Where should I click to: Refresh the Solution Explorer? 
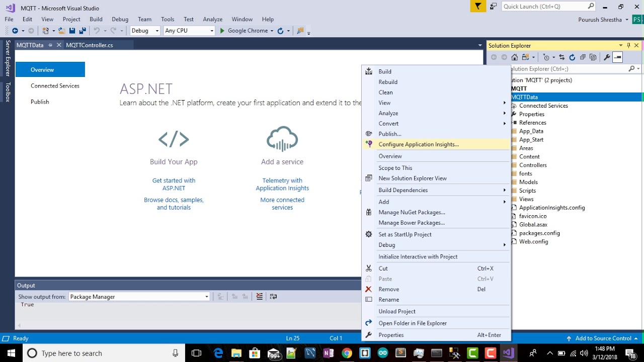(x=572, y=57)
